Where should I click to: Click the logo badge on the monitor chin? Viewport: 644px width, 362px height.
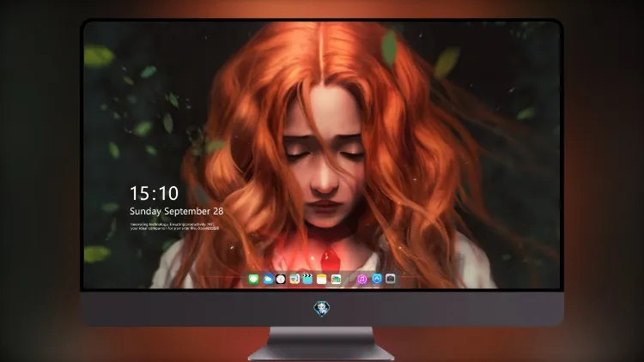322,308
